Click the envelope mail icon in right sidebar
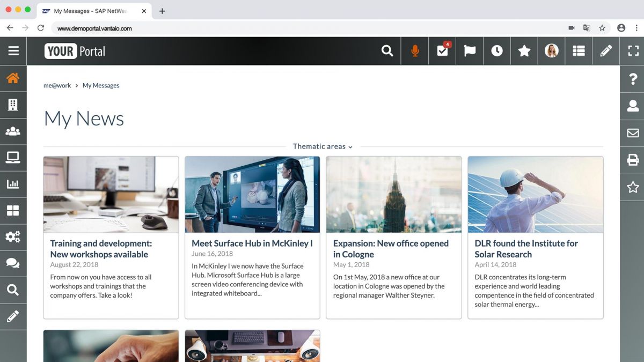 point(633,133)
